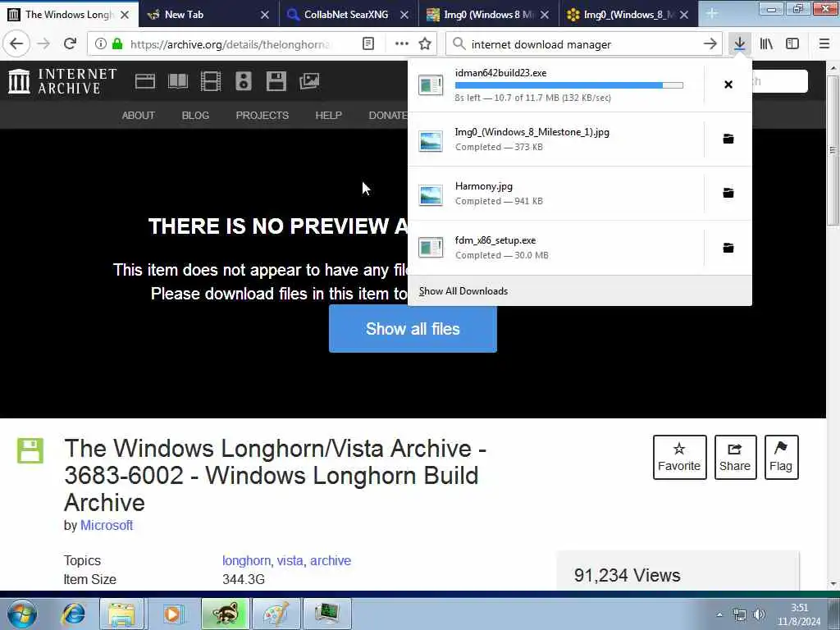The image size is (840, 630).
Task: Open page actions three-dot menu
Action: (x=401, y=44)
